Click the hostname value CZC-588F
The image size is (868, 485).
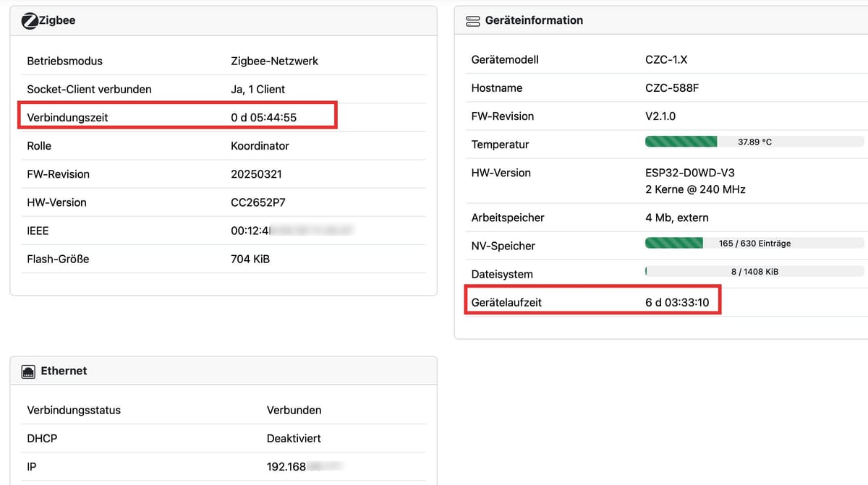coord(672,88)
